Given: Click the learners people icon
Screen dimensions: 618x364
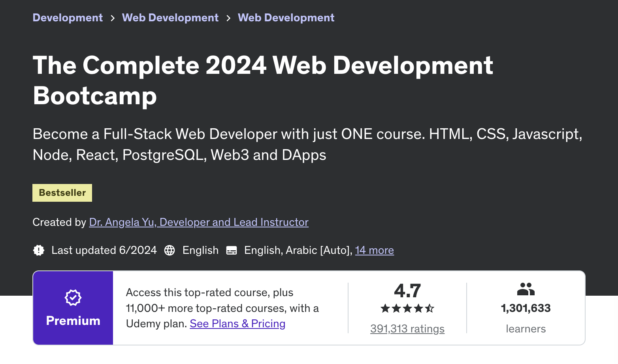Looking at the screenshot, I should tap(526, 289).
